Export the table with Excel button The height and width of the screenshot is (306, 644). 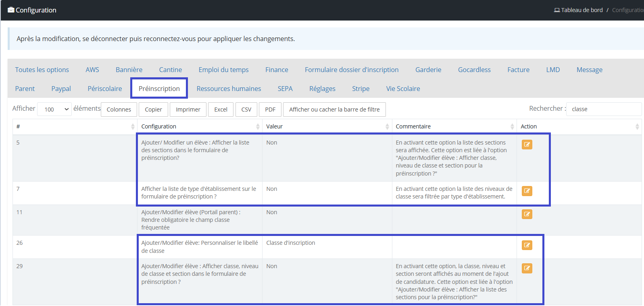[x=221, y=110]
